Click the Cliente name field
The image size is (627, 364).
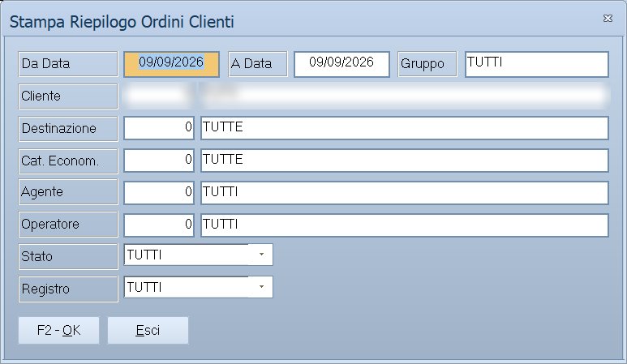[405, 96]
